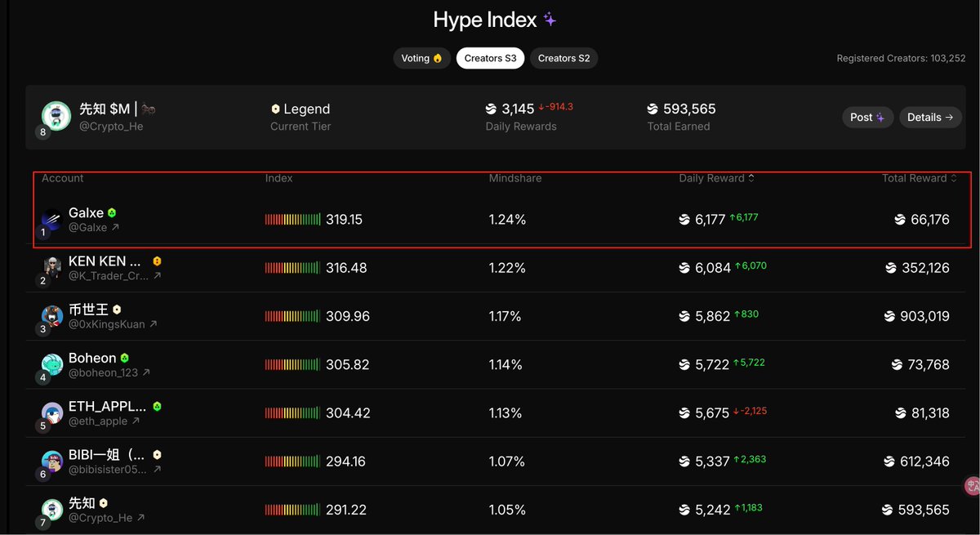
Task: Click ETH_APPL's green tier badge
Action: (x=157, y=406)
